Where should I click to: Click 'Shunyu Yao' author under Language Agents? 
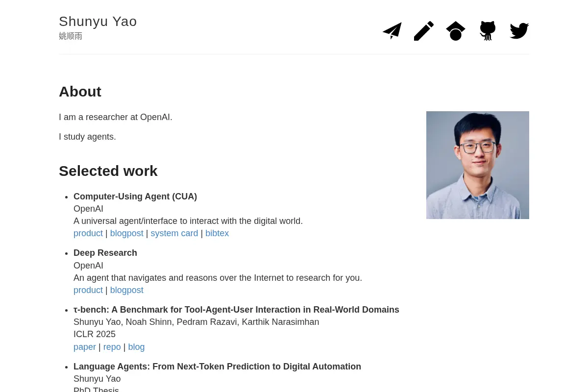[x=97, y=379]
